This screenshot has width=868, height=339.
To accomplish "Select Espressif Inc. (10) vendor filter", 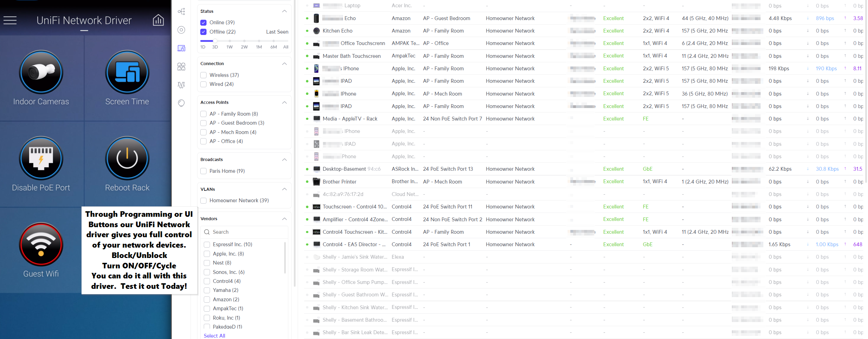I will pos(207,244).
